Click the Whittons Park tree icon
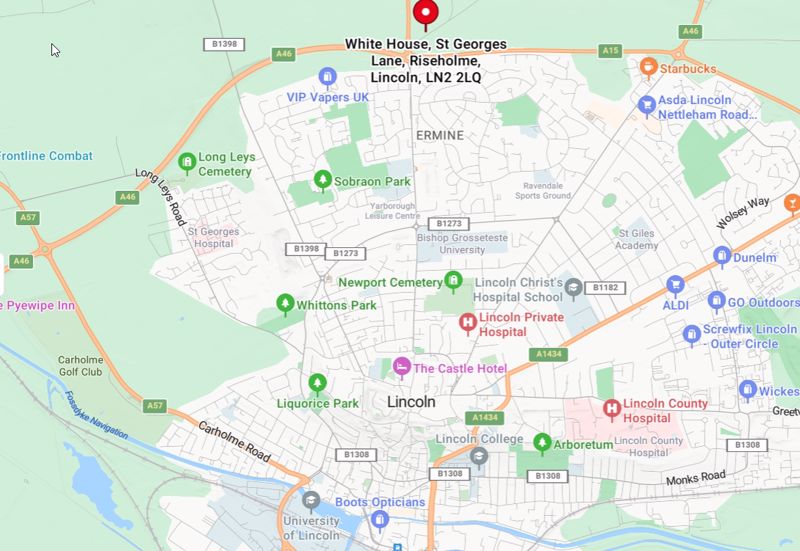The height and width of the screenshot is (551, 800). 285,305
